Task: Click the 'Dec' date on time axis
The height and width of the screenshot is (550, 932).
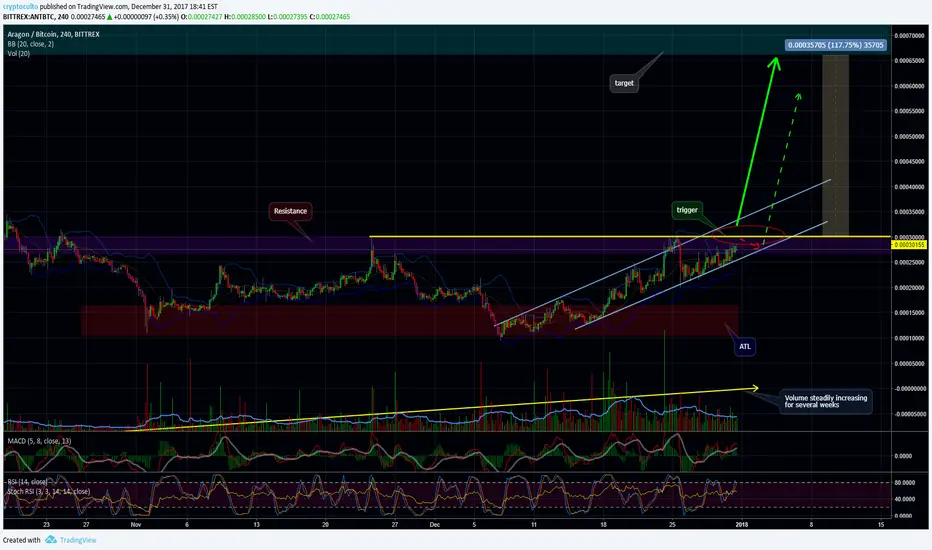Action: pyautogui.click(x=434, y=524)
